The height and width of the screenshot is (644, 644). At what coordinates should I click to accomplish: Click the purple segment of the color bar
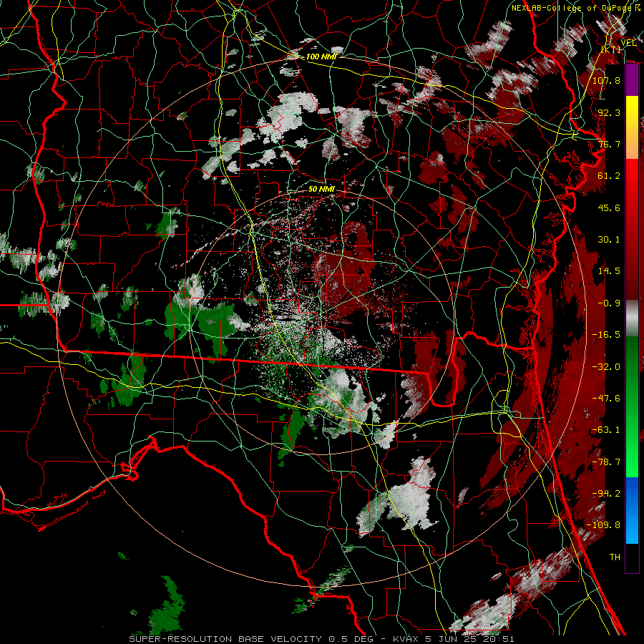[x=632, y=79]
